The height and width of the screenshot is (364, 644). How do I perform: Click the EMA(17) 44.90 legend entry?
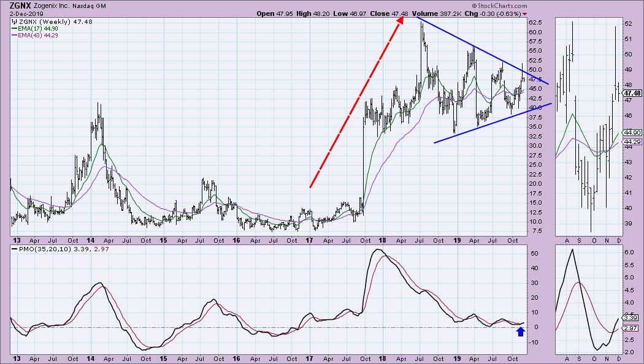pos(35,28)
